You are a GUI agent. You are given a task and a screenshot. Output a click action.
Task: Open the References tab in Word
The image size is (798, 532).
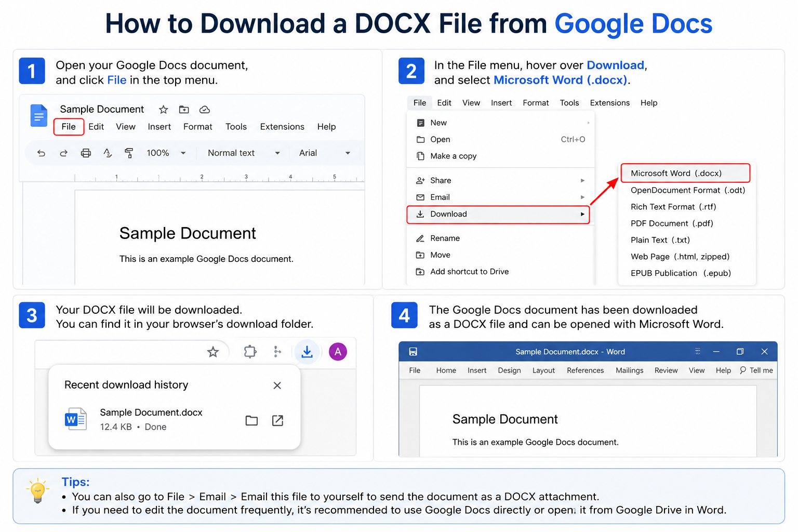586,370
